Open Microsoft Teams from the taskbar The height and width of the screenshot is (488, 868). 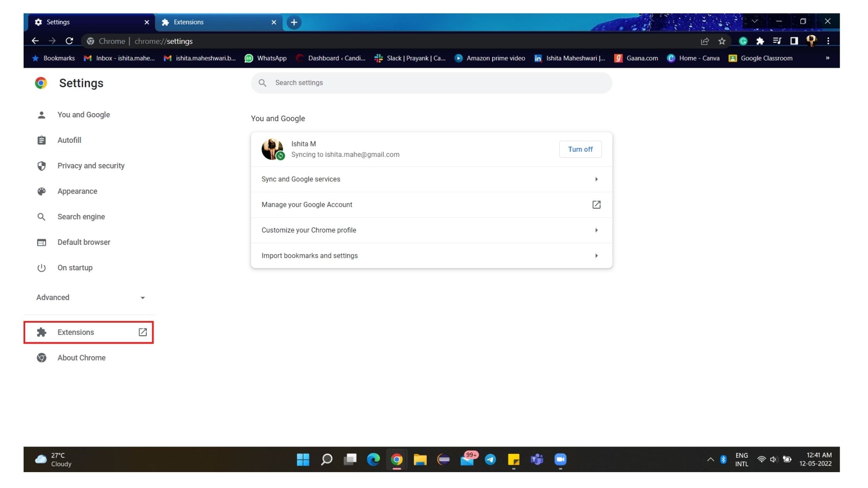537,460
